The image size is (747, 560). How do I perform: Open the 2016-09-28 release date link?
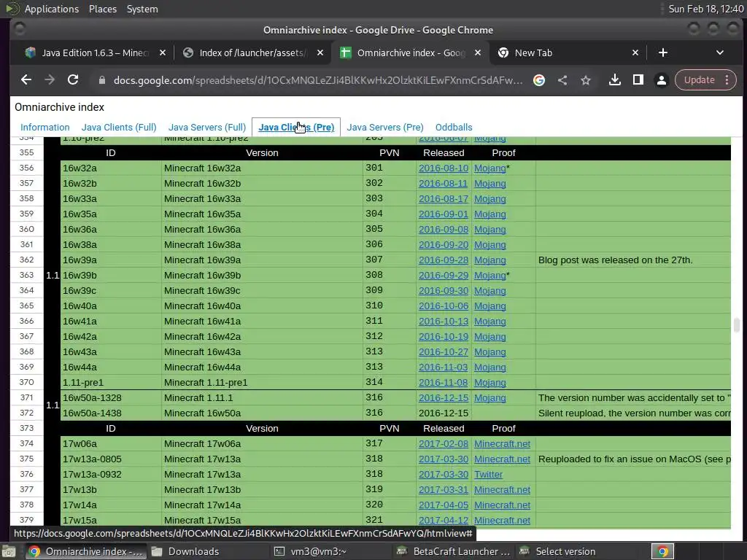click(x=443, y=260)
